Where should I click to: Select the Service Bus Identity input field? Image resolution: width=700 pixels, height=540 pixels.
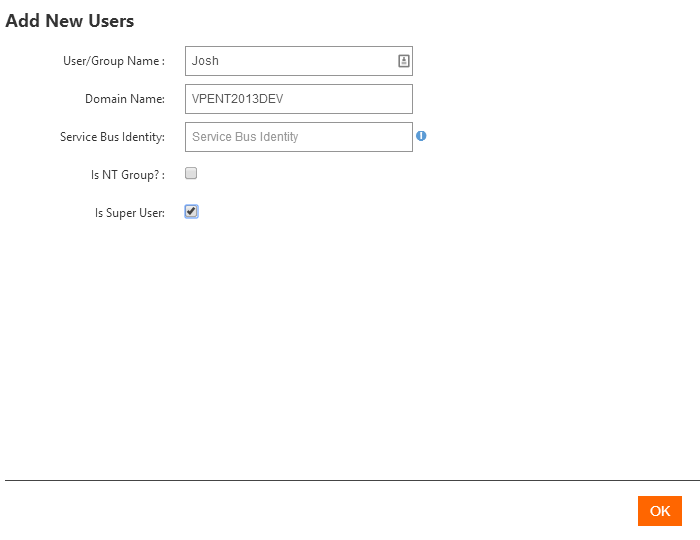[x=298, y=137]
